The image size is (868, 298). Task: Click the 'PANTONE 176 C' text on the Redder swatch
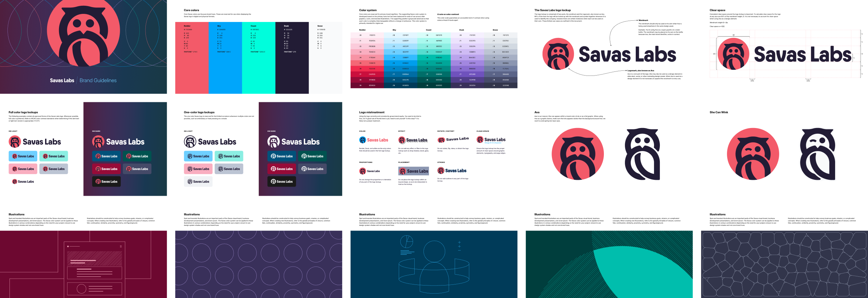coord(191,52)
